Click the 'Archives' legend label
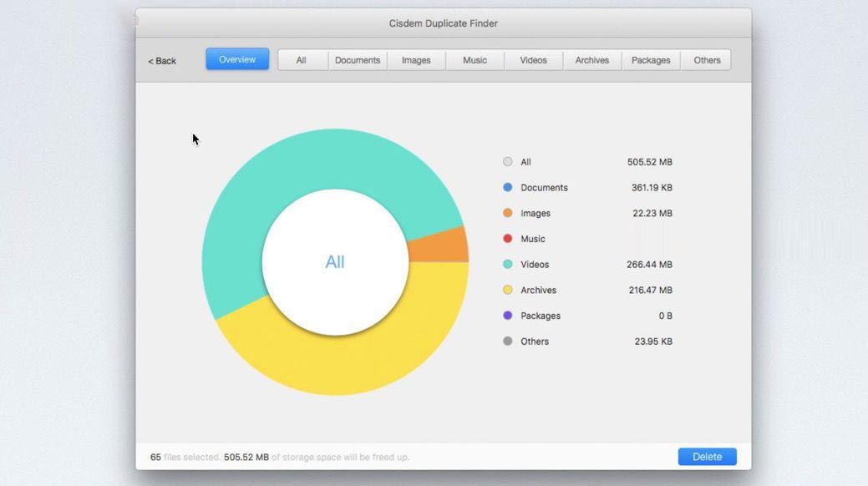868x486 pixels. [539, 290]
